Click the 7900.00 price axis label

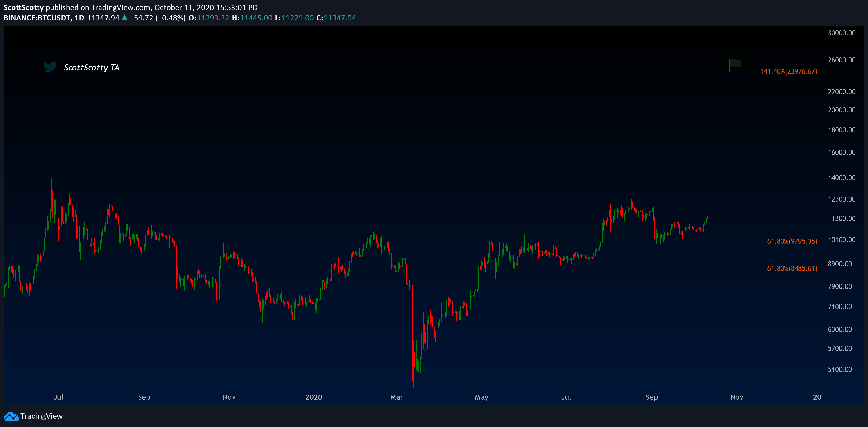[x=840, y=286]
